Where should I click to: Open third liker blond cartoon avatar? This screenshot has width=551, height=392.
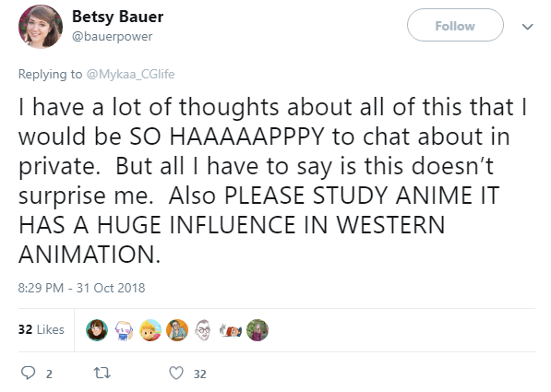click(150, 330)
